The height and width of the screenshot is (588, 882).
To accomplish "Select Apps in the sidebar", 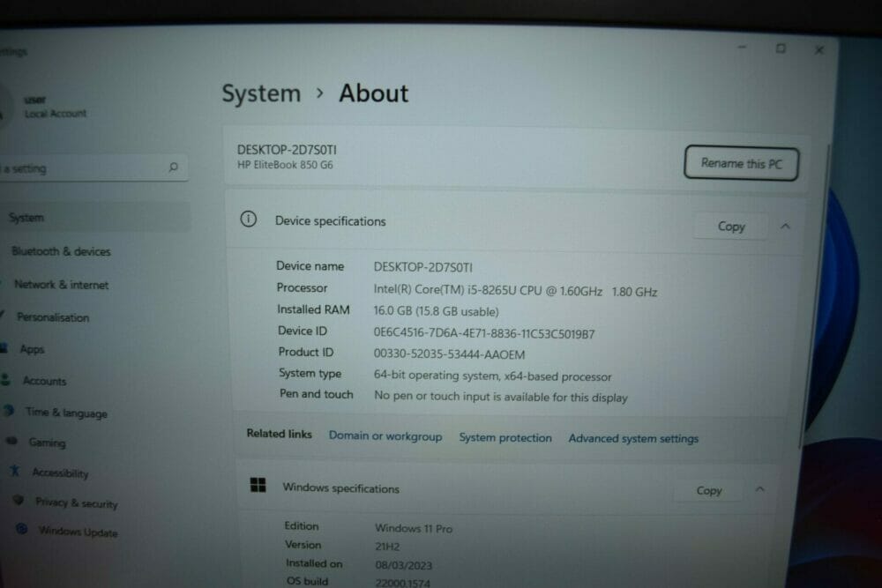I will click(x=32, y=349).
